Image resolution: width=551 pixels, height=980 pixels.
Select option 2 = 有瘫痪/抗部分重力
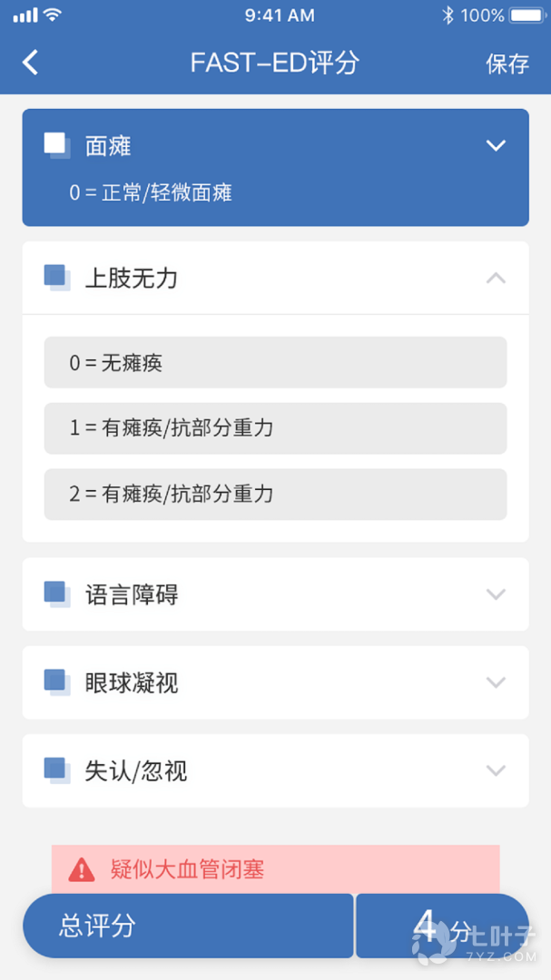pyautogui.click(x=275, y=495)
